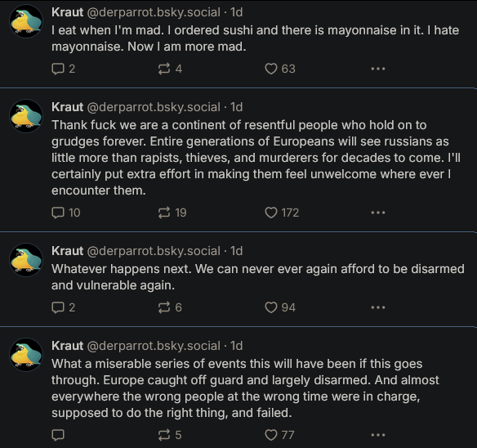Like the post with 94 likes
This screenshot has width=477, height=448.
pos(280,307)
